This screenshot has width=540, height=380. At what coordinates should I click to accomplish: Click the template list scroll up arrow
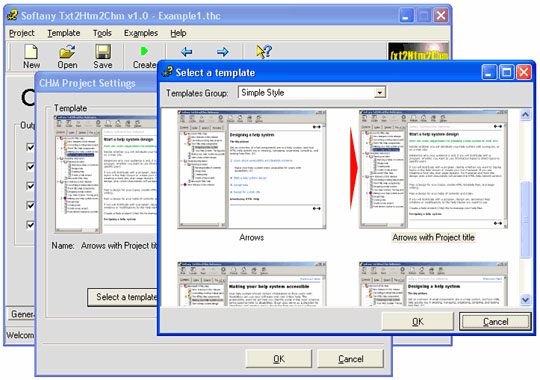pos(525,114)
